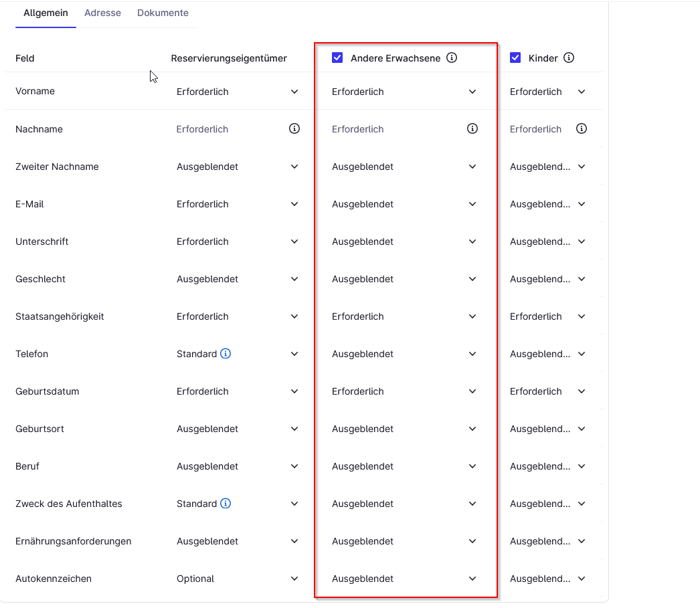700x608 pixels.
Task: Click the Vorname field label
Action: pyautogui.click(x=35, y=92)
